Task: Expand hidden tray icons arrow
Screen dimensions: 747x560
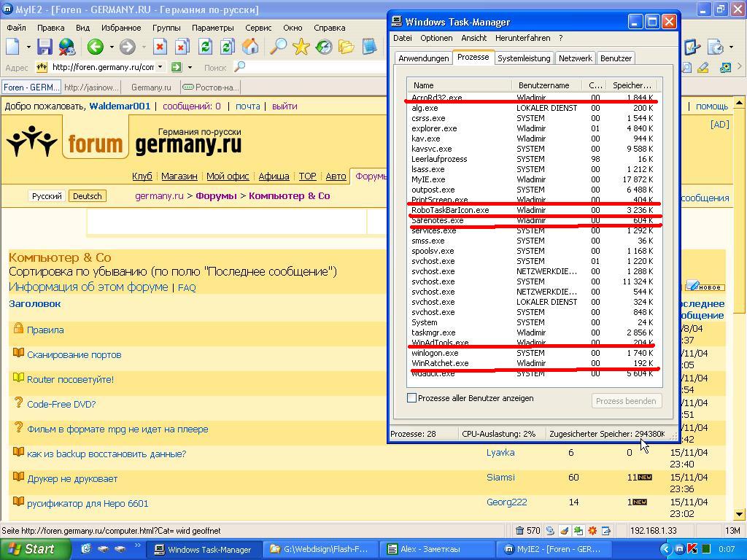Action: (665, 549)
